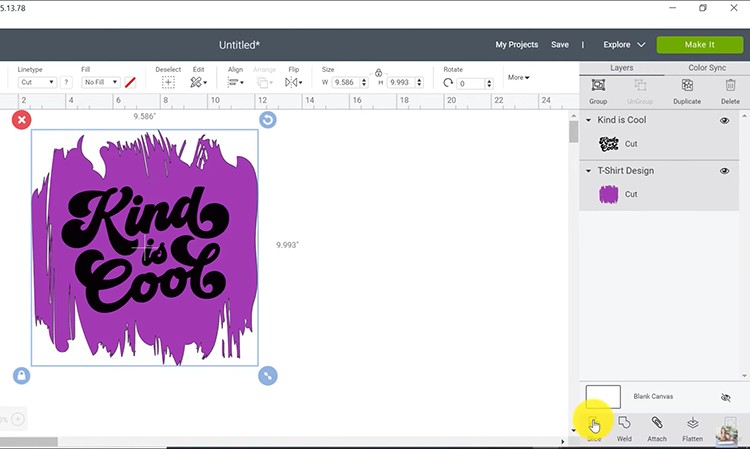Open My Projects
750x449 pixels.
tap(517, 44)
